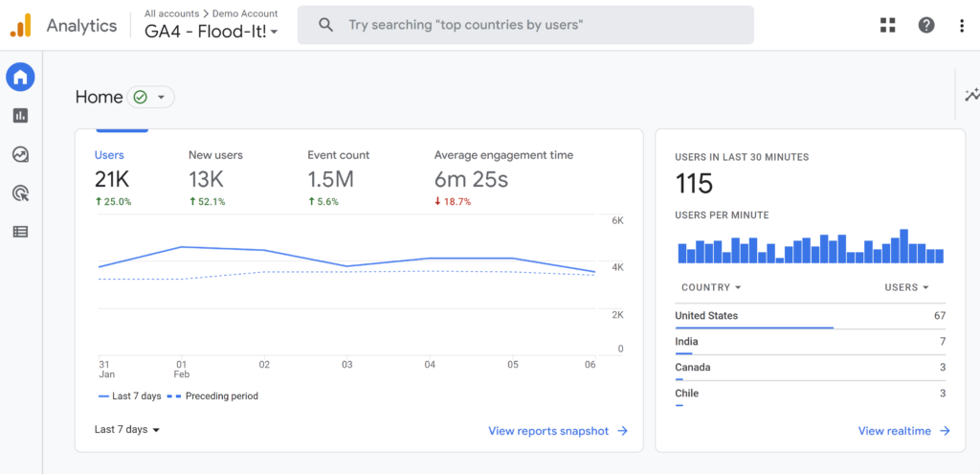980x474 pixels.
Task: Click the search bar input field
Action: 525,25
